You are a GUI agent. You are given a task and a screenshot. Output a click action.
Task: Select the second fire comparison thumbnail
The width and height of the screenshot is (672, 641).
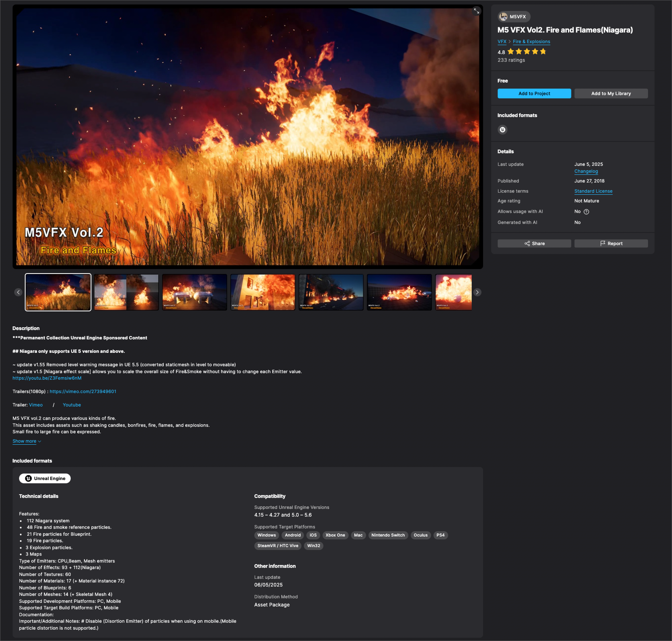126,292
